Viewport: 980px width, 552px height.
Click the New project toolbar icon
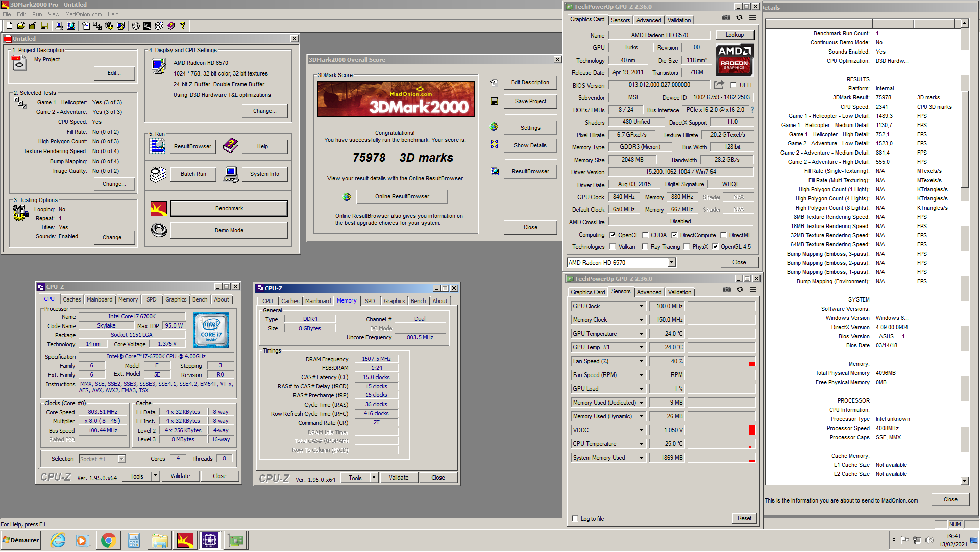point(9,26)
